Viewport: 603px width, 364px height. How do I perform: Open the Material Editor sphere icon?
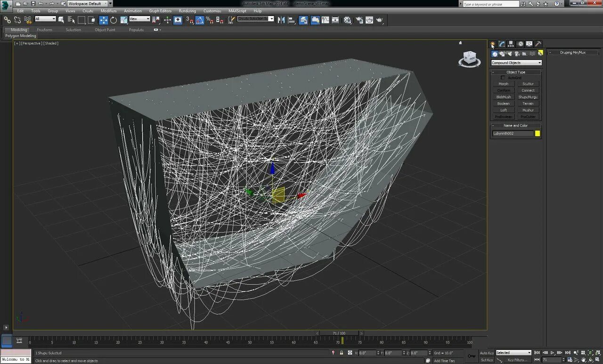click(348, 20)
